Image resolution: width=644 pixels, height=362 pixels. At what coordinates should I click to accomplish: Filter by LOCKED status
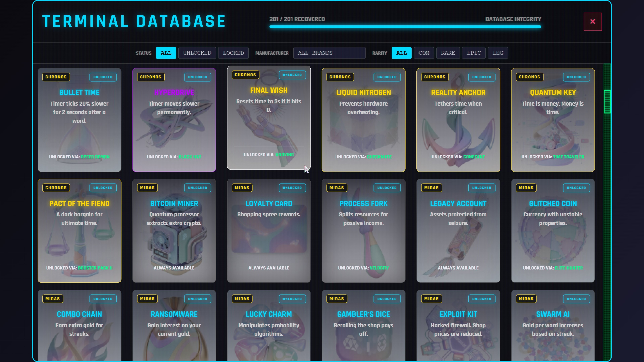(x=233, y=53)
